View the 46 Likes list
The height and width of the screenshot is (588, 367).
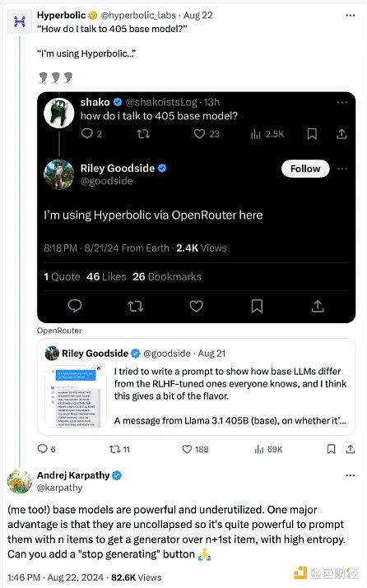click(x=106, y=277)
